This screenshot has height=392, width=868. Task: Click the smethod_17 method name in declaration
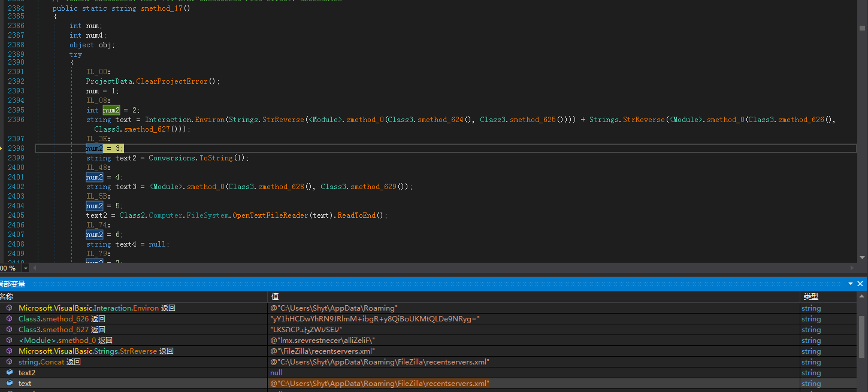point(161,9)
